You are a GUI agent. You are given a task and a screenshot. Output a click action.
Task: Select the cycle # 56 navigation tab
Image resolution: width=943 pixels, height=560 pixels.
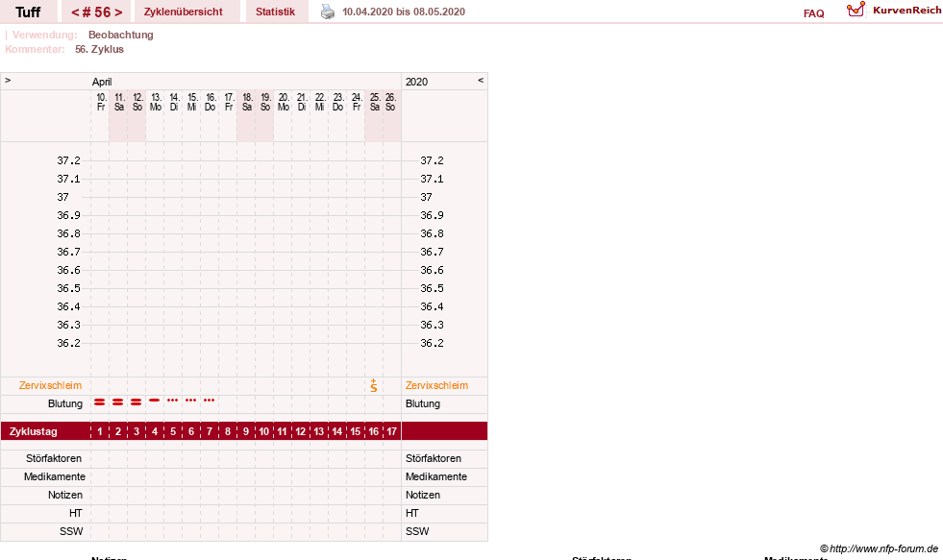(x=97, y=12)
